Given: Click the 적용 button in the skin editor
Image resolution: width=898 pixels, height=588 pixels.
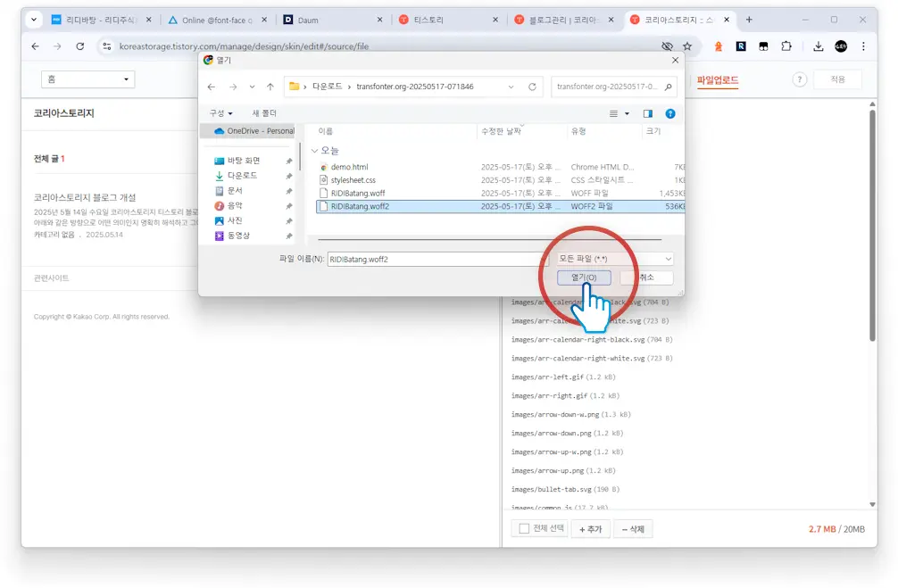Looking at the screenshot, I should coord(836,79).
